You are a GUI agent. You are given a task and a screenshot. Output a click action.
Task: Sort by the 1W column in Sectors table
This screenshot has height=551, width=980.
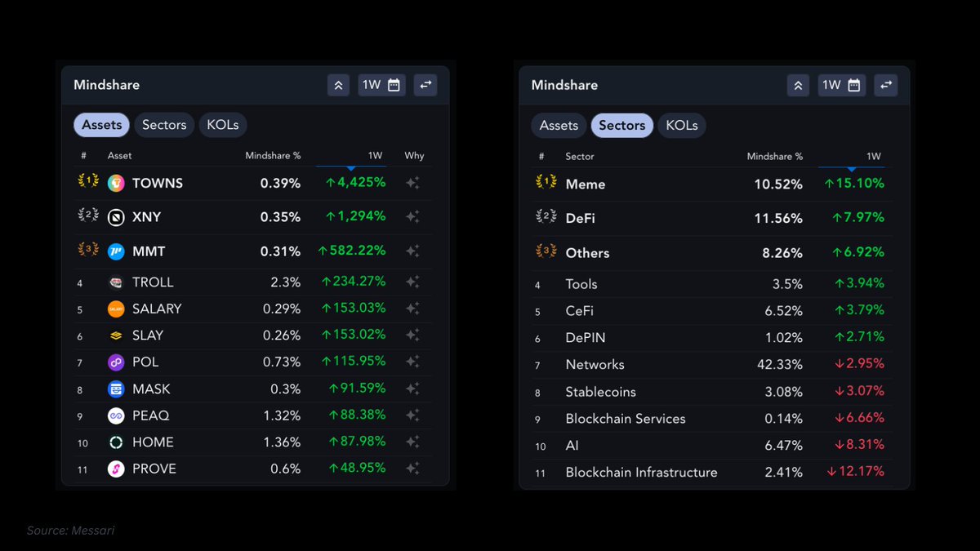click(x=874, y=156)
